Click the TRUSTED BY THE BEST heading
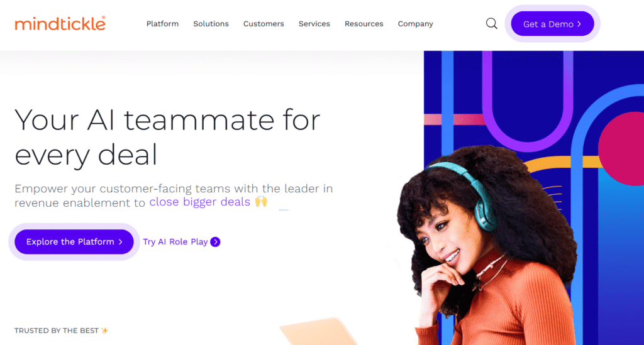Screen dimensions: 644x345 57,331
